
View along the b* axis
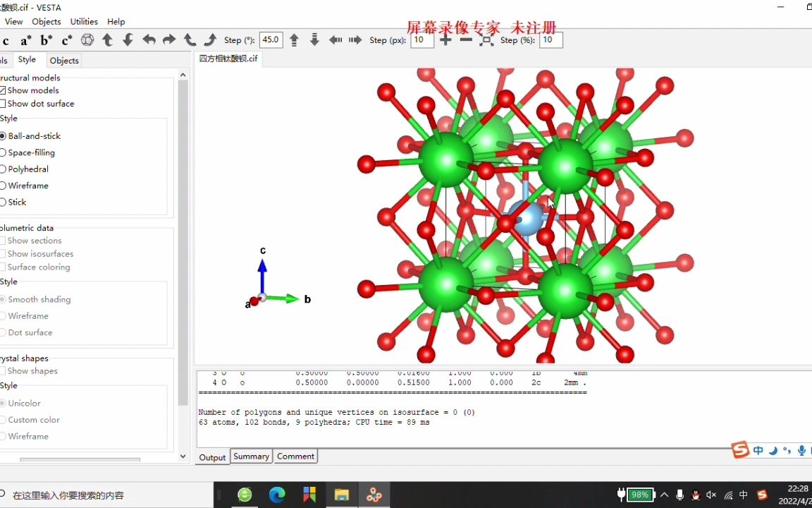[x=47, y=40]
